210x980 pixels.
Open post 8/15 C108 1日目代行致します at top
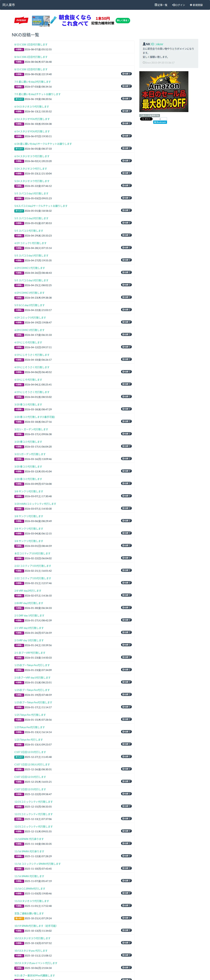pyautogui.click(x=31, y=45)
